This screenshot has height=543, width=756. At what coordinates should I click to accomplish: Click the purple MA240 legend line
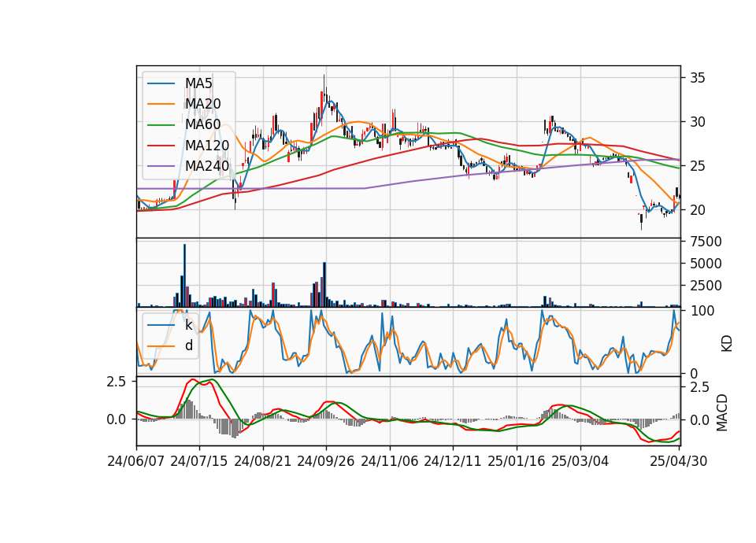161,166
